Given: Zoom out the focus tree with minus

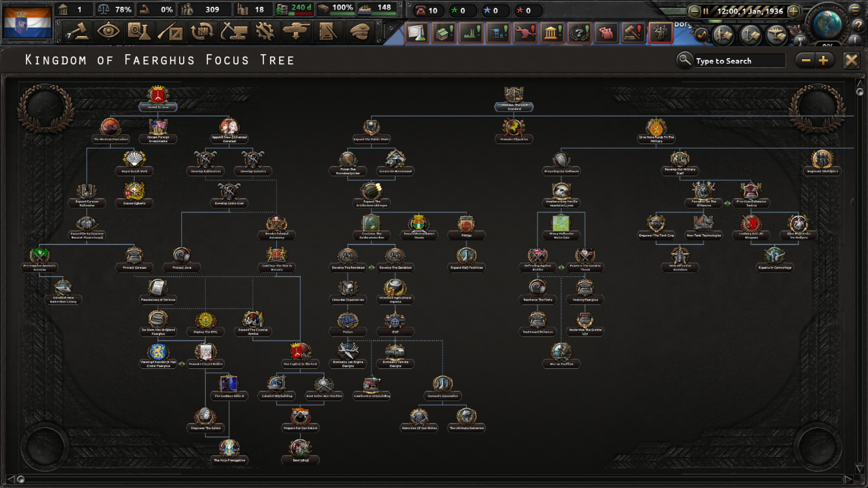Looking at the screenshot, I should click(806, 60).
